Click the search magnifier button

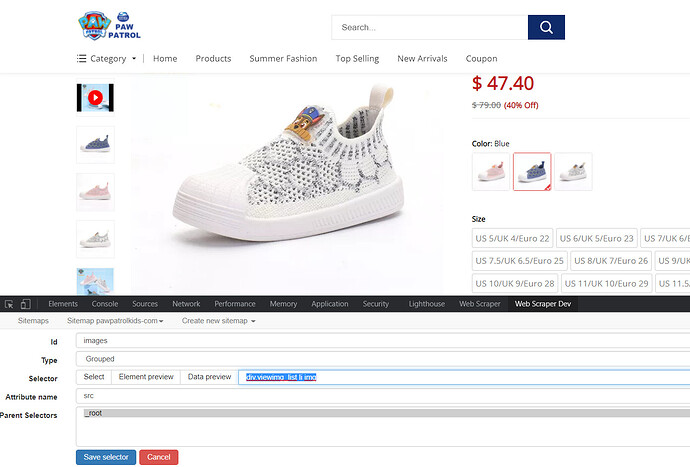pos(546,27)
